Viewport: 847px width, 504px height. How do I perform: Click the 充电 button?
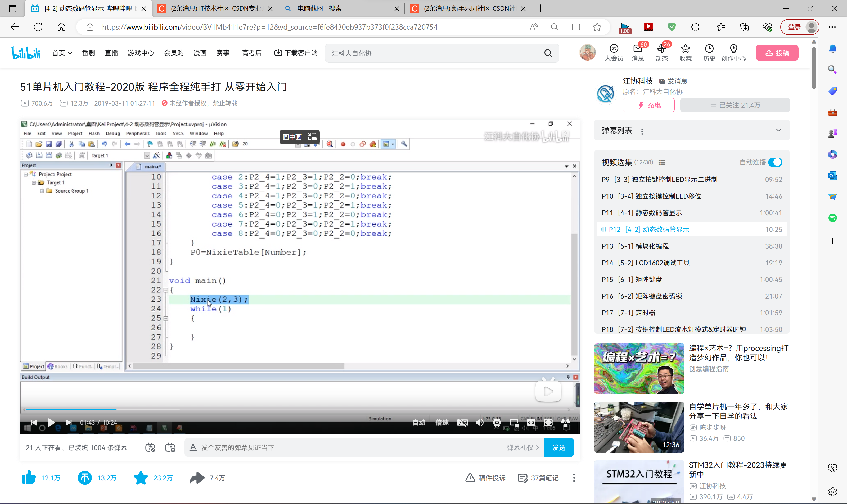[x=648, y=105]
